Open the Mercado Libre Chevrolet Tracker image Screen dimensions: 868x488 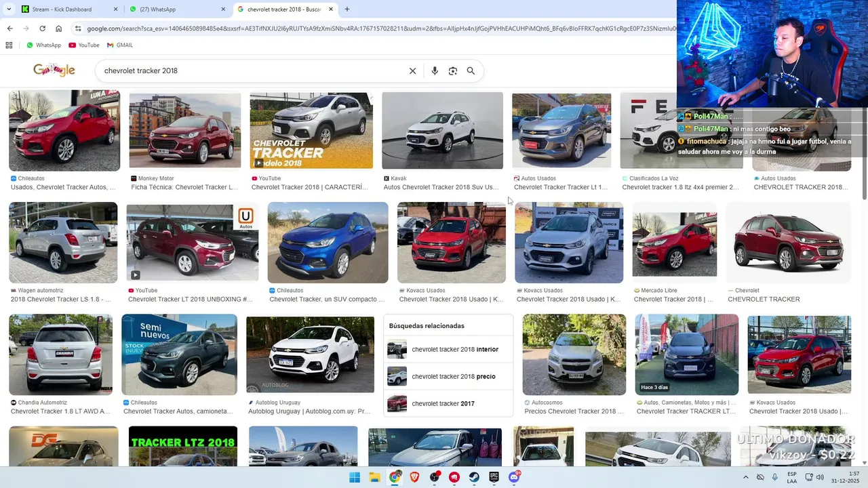[x=674, y=245]
